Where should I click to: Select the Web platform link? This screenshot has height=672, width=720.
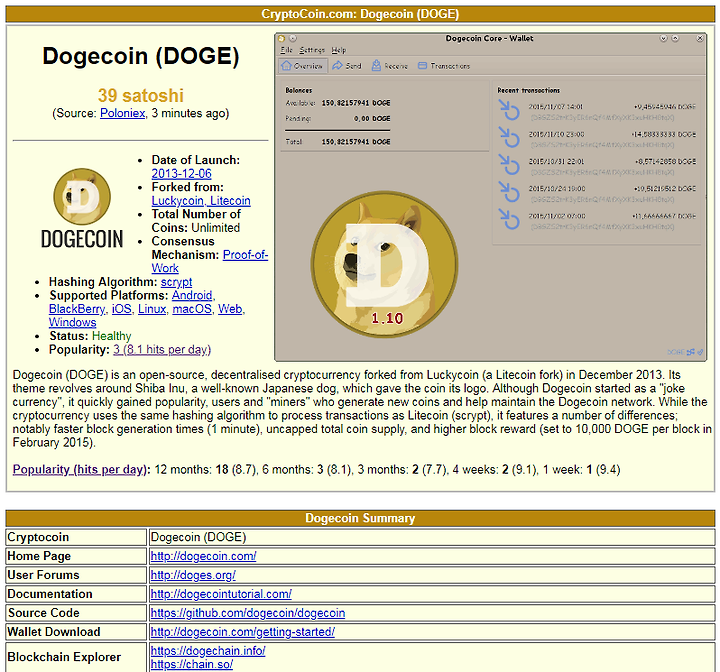coord(230,309)
